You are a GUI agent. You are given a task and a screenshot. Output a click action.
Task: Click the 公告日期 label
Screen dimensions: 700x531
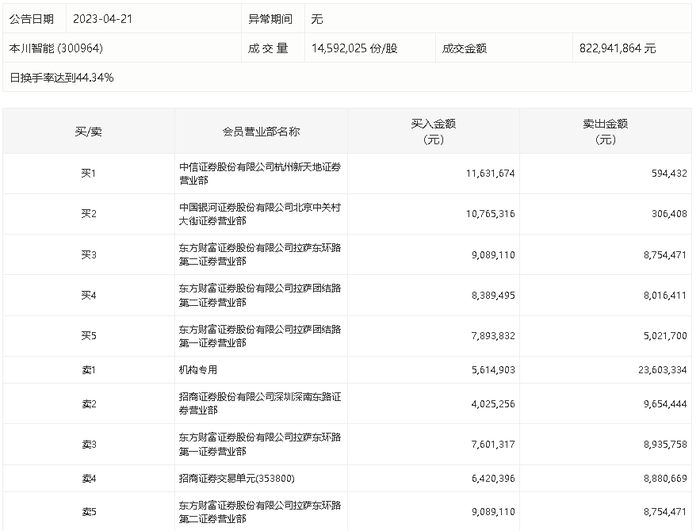(31, 19)
